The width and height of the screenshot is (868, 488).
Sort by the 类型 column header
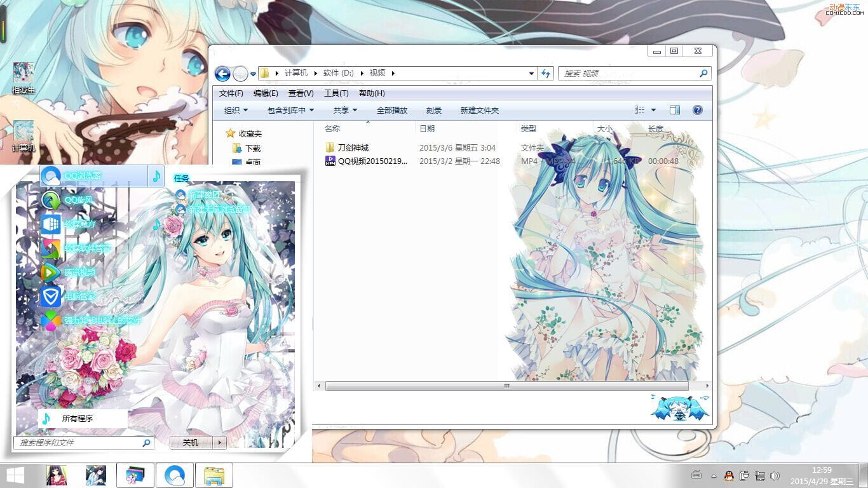pyautogui.click(x=529, y=129)
